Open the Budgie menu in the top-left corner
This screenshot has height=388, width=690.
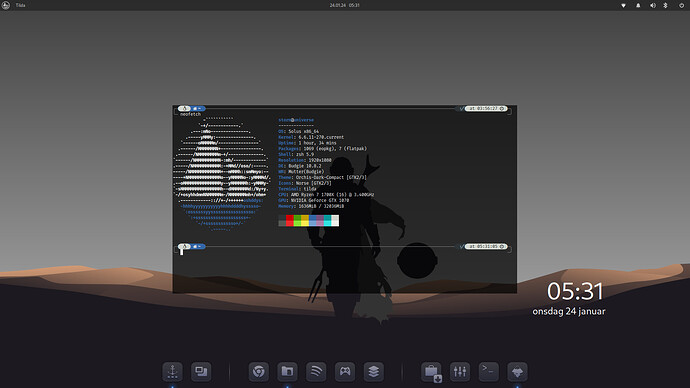point(6,5)
